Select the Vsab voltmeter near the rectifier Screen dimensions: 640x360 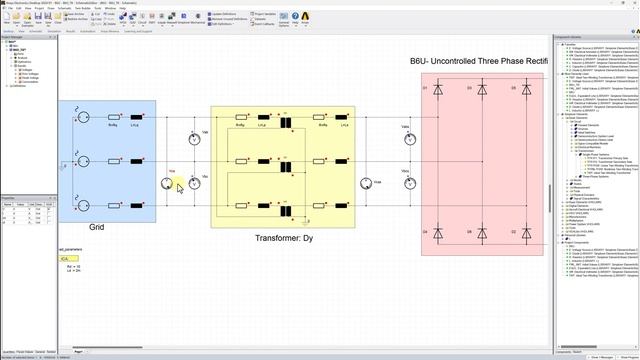coord(410,139)
